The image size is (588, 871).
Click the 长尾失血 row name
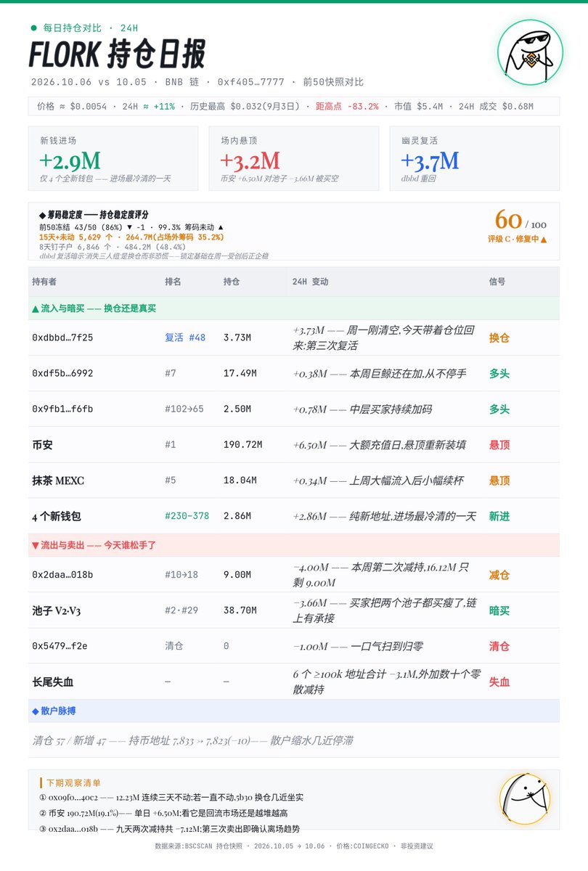coord(53,682)
